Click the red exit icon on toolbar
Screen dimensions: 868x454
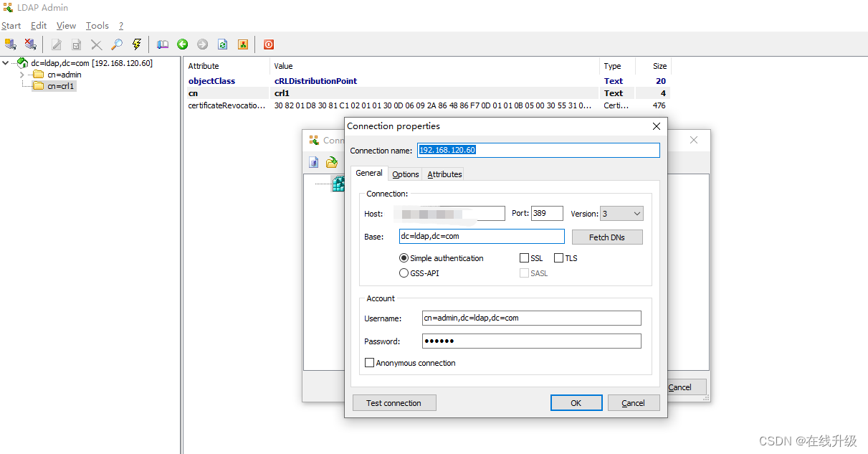point(267,44)
